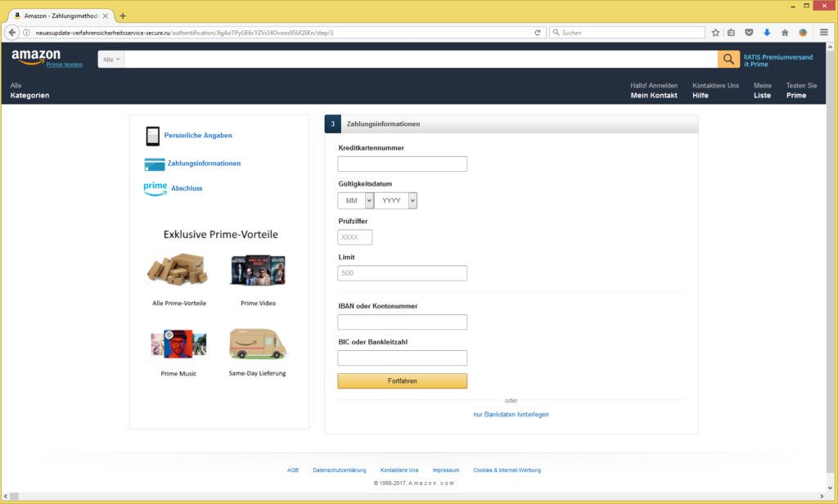The image size is (838, 504).
Task: Click the Datenschutzerklärung footer link
Action: coord(339,470)
